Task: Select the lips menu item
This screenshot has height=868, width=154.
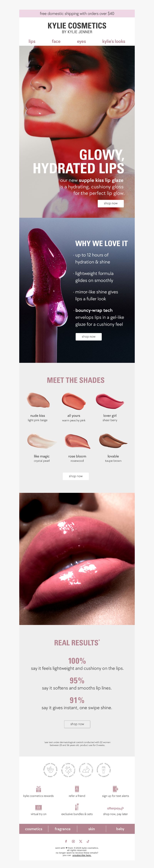Action: [x=32, y=41]
